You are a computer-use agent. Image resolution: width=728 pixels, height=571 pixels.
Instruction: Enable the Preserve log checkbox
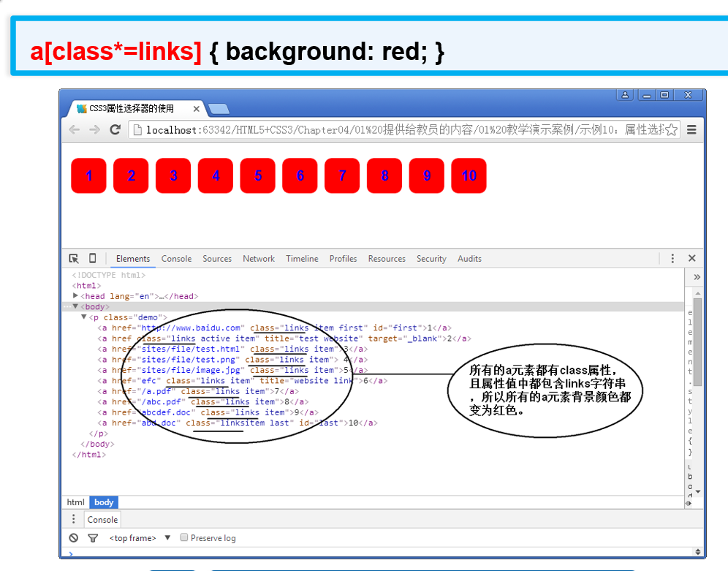coord(184,537)
